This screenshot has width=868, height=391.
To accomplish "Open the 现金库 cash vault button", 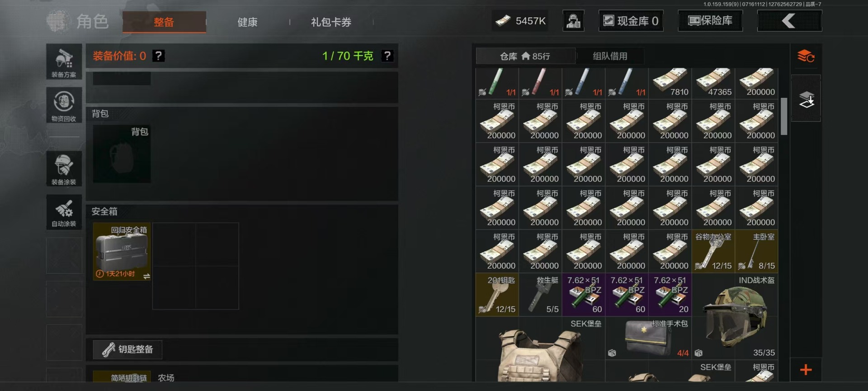I will coord(631,21).
